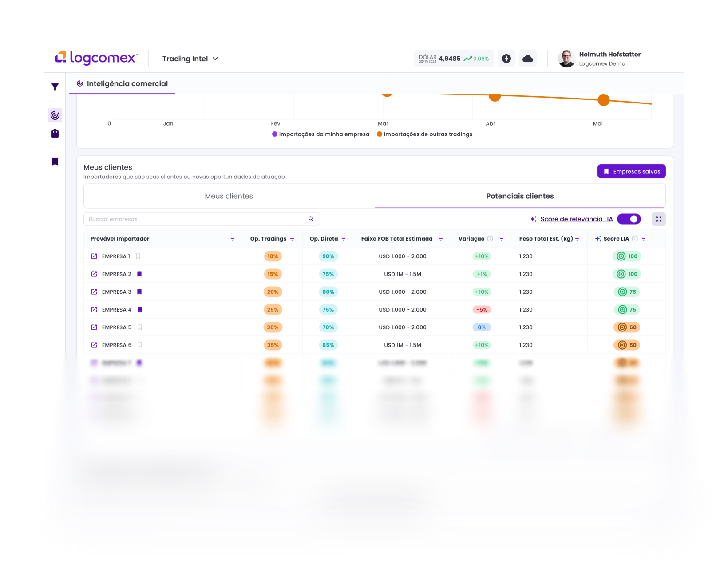
Task: Filter the Peso Total Est. column
Action: coord(577,239)
